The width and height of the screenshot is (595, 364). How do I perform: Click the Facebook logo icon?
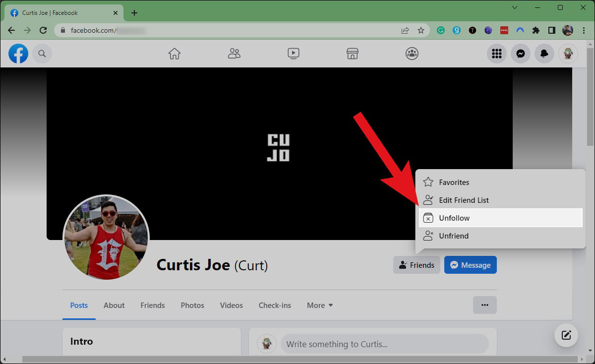(x=18, y=54)
